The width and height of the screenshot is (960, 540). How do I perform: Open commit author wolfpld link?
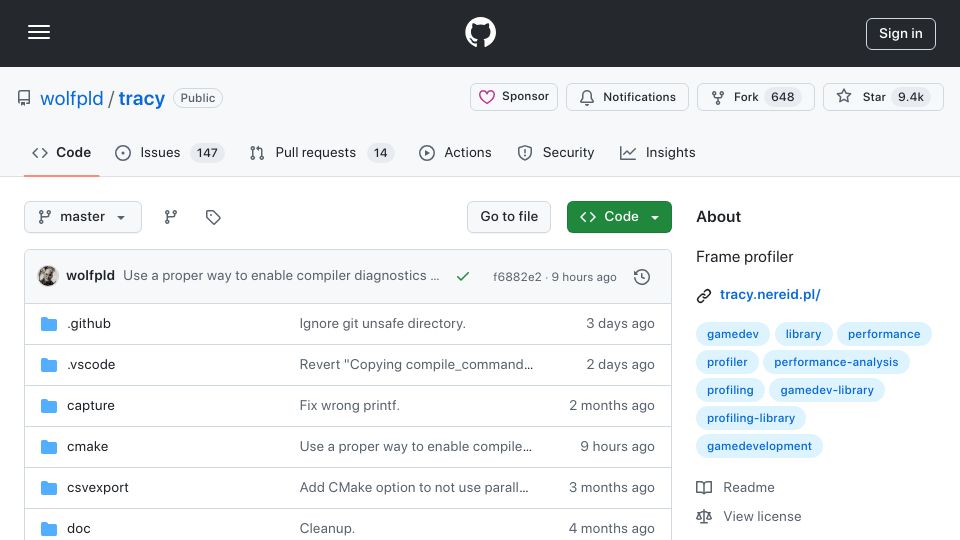coord(91,276)
